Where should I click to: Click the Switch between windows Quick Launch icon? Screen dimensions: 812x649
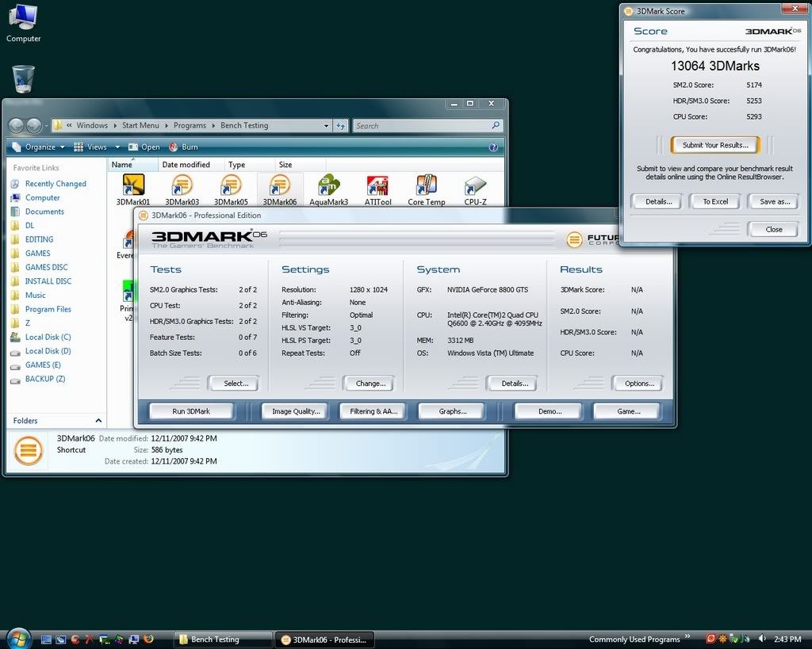60,639
